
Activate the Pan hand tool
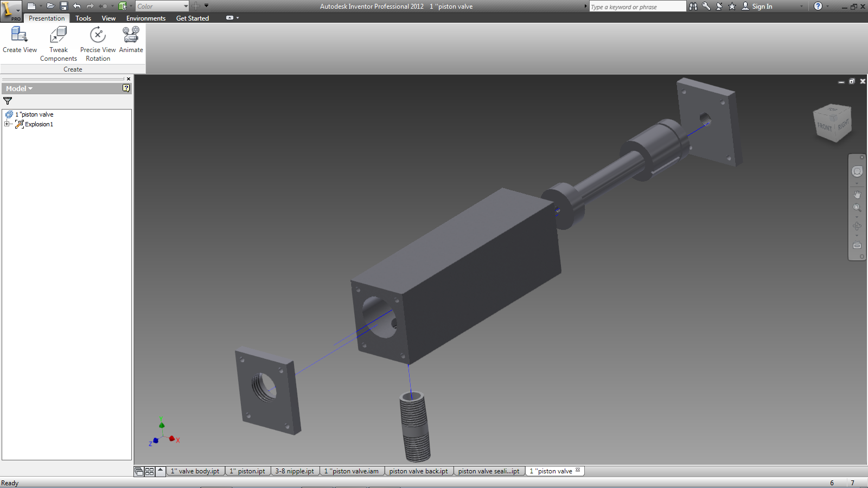pos(857,194)
